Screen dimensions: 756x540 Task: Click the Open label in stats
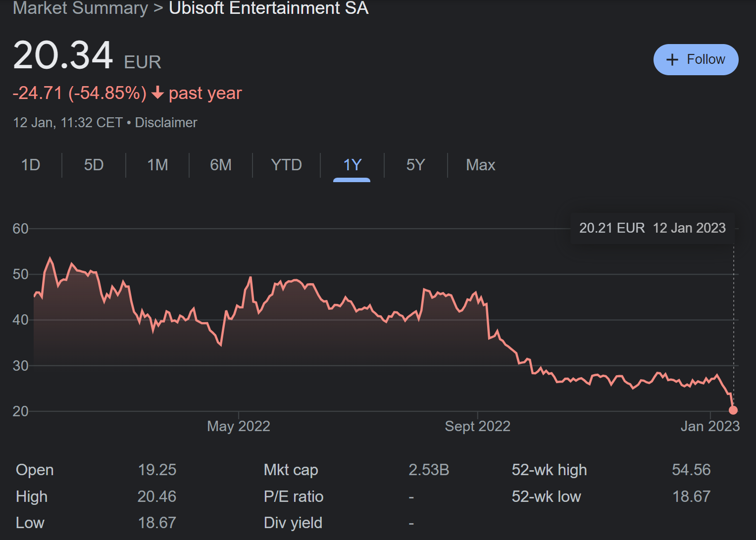point(35,470)
